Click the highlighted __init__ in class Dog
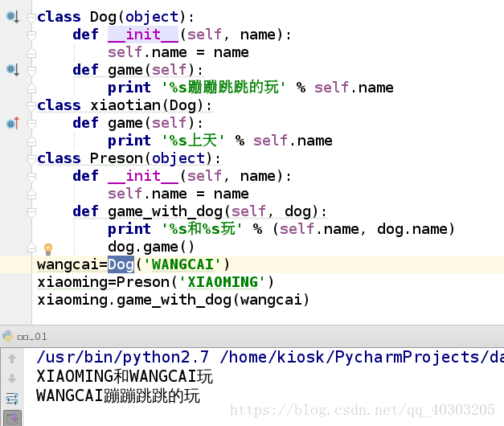504x426 pixels. [143, 35]
